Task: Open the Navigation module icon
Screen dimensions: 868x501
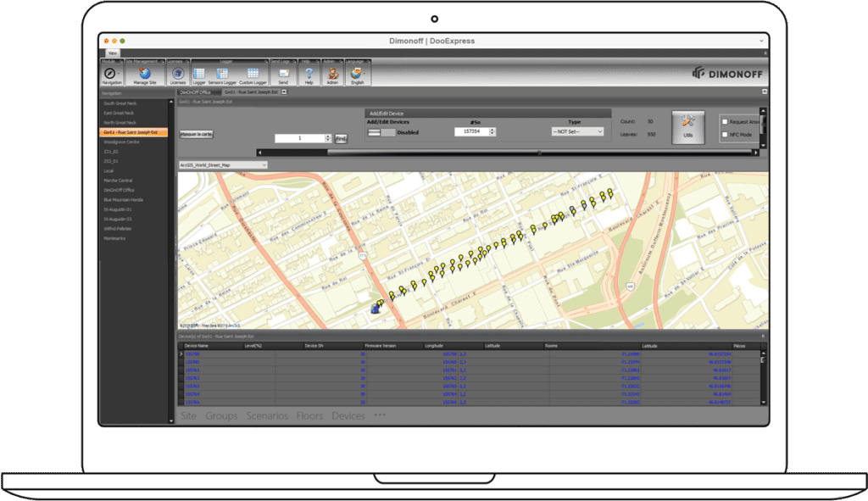Action: [x=112, y=74]
